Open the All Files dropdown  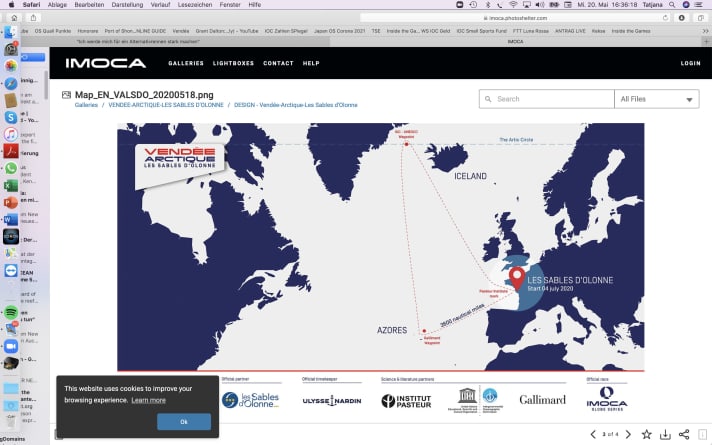pos(657,99)
